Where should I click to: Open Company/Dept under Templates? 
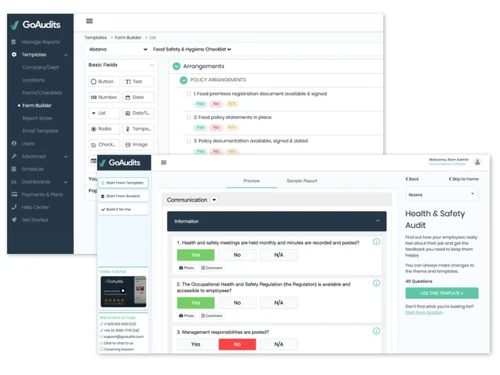click(41, 67)
